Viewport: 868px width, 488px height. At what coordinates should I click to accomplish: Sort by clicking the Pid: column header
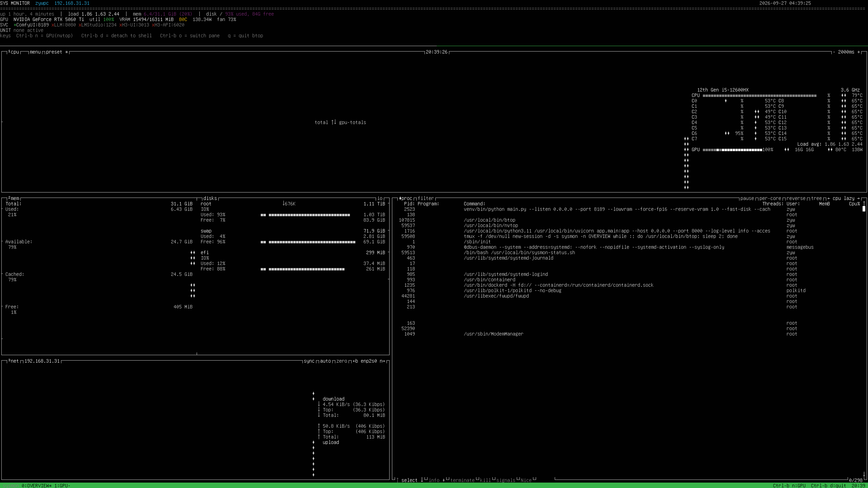click(x=410, y=204)
